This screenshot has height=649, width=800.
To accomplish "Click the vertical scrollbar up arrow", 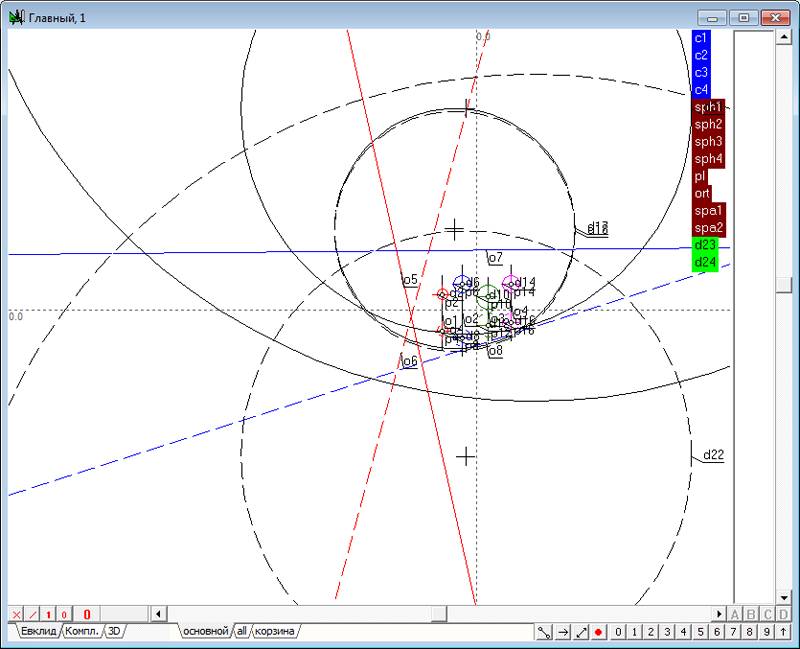I will (784, 37).
